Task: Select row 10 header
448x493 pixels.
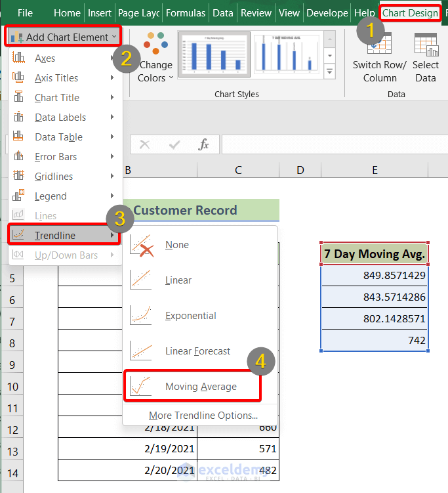Action: click(12, 386)
